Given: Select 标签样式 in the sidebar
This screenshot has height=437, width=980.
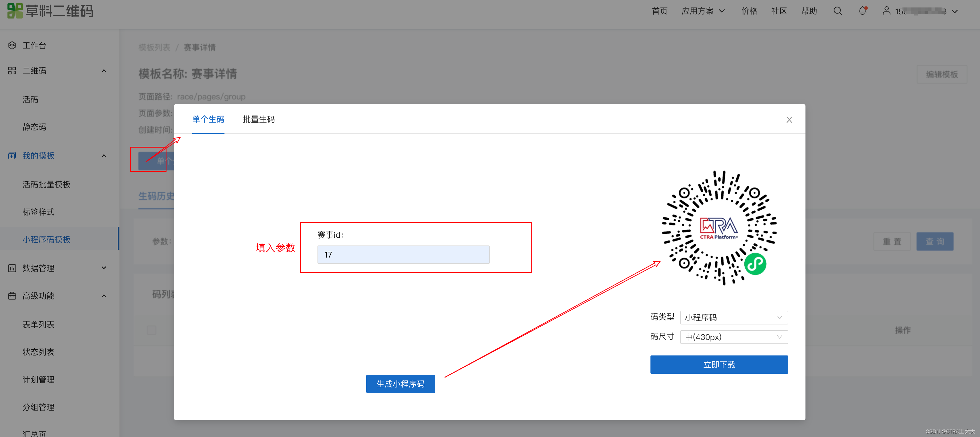Looking at the screenshot, I should 38,212.
